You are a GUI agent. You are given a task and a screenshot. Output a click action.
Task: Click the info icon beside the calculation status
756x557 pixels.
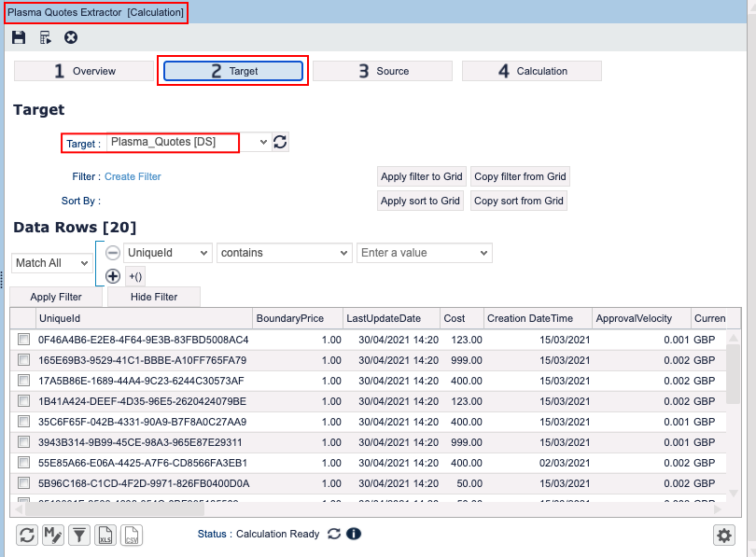[354, 535]
